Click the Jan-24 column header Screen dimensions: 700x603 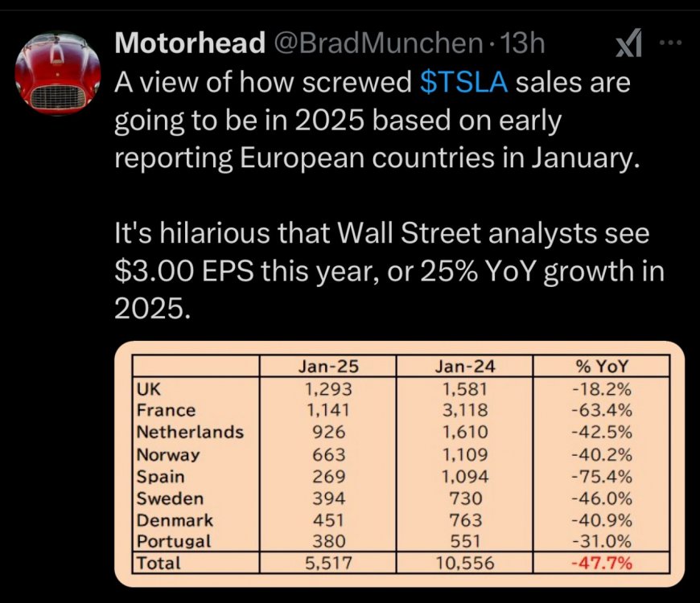pyautogui.click(x=464, y=367)
